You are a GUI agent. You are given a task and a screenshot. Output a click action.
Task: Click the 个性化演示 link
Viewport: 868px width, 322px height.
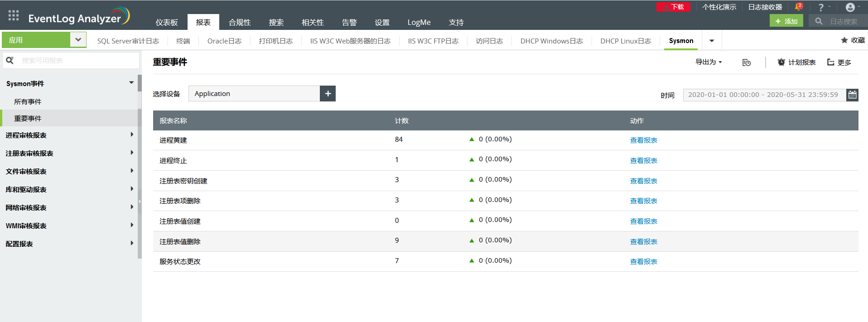pos(719,7)
